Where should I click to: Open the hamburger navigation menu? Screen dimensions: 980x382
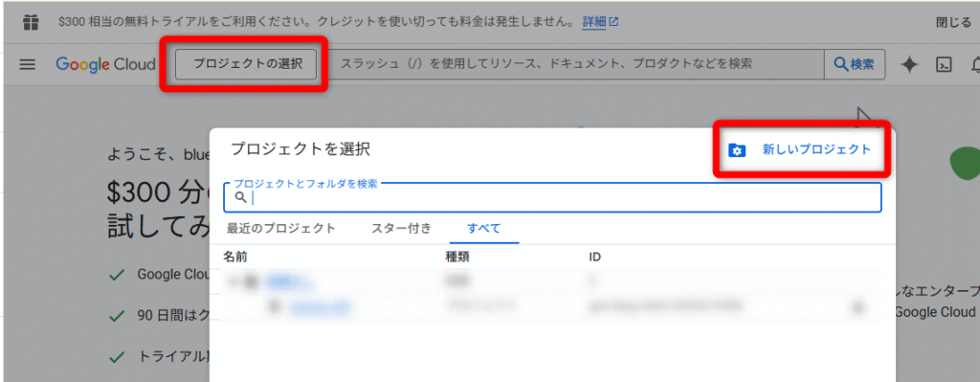(27, 64)
